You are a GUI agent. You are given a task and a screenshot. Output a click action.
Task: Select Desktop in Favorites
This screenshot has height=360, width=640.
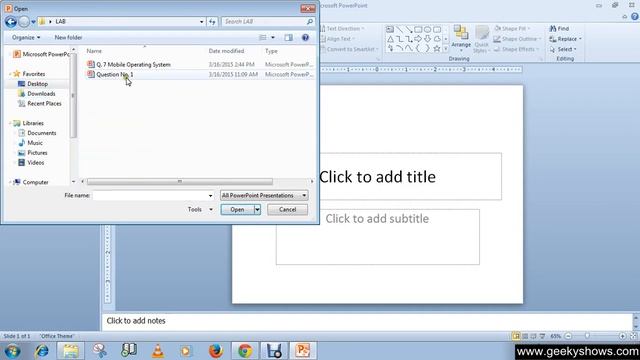click(38, 84)
